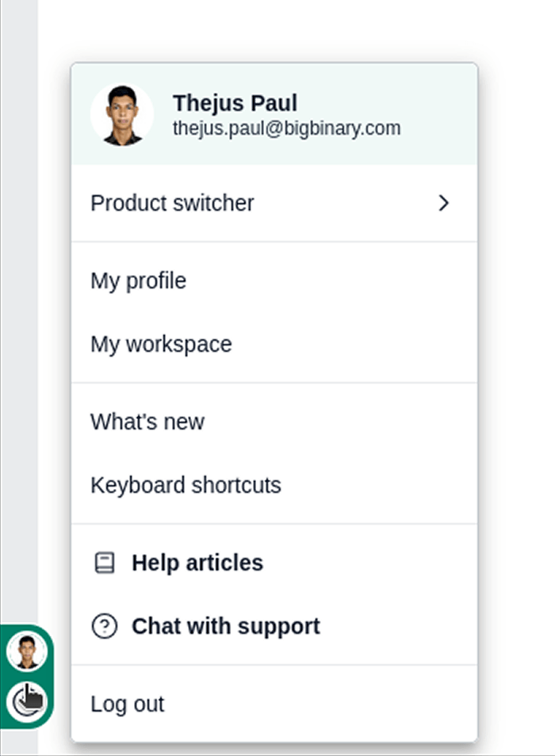Click the question mark icon for support
The width and height of the screenshot is (555, 756).
point(104,627)
